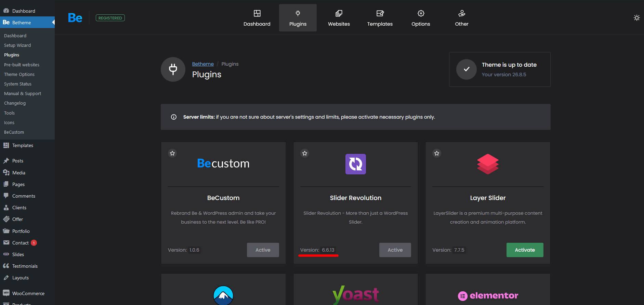The height and width of the screenshot is (305, 644).
Task: Click the Options gear icon in the top nav
Action: 421,13
